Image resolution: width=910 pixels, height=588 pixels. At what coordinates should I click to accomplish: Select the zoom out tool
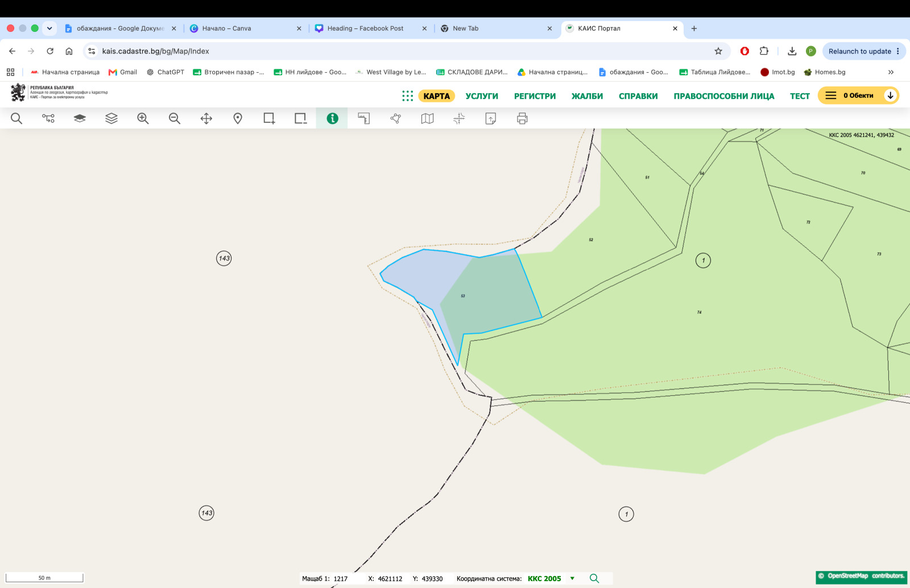tap(175, 118)
